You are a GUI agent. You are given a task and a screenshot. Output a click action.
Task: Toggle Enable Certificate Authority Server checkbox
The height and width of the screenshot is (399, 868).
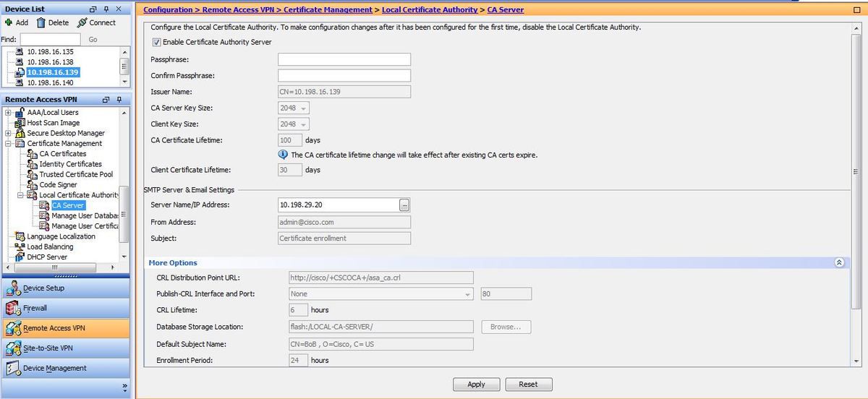pos(156,42)
